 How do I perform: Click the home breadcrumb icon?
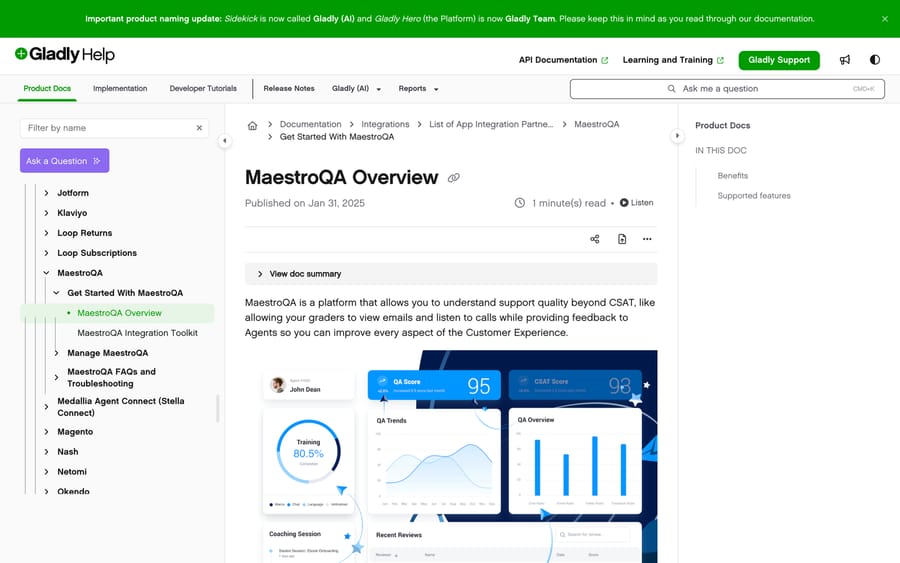pyautogui.click(x=252, y=125)
